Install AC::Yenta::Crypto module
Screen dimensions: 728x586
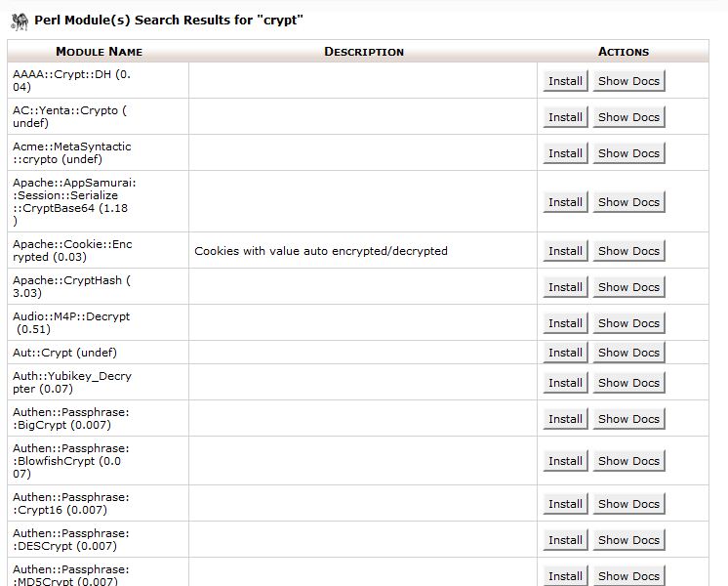pos(565,117)
